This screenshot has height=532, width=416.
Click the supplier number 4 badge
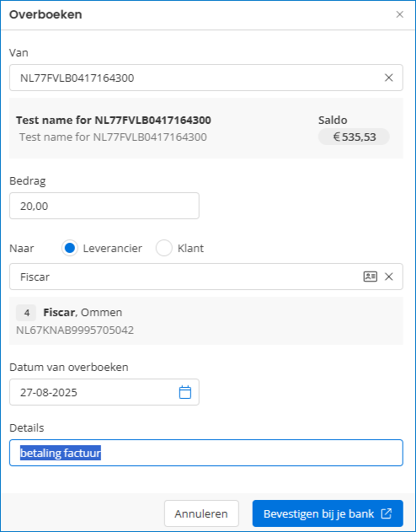26,313
